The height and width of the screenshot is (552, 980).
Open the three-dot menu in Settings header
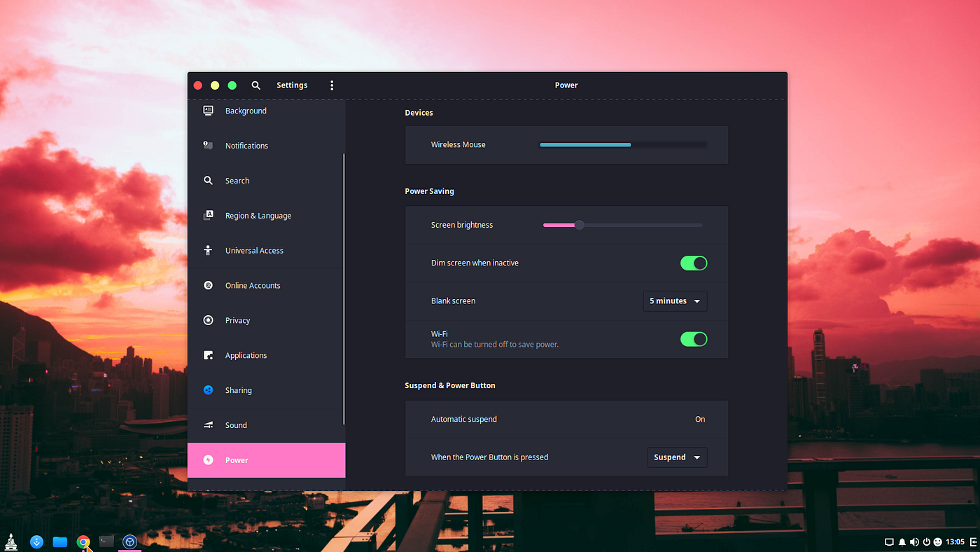[332, 85]
